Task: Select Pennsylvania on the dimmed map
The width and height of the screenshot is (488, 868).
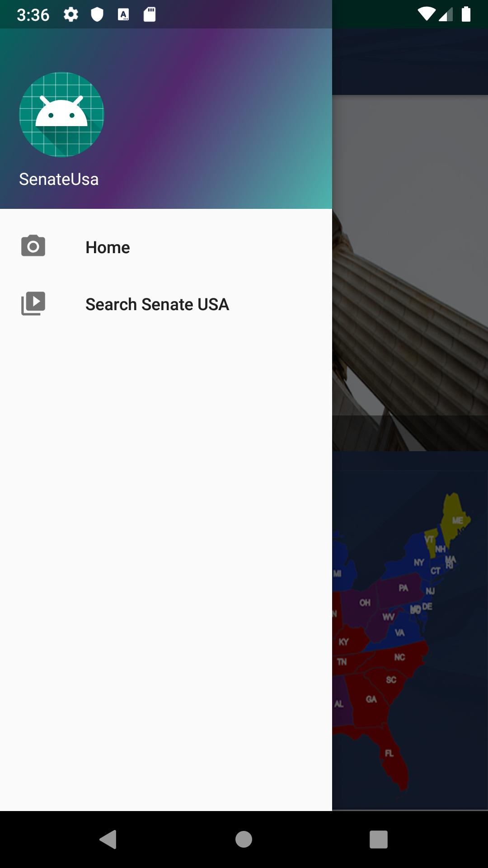Action: tap(402, 589)
